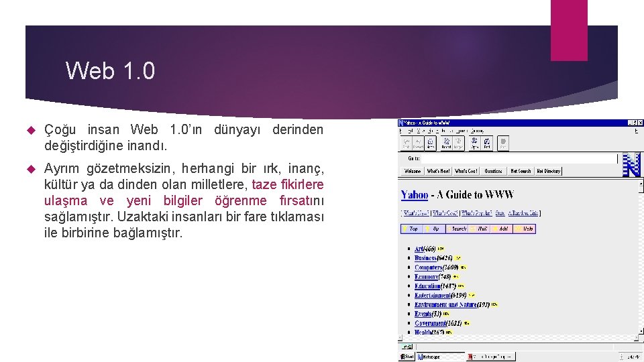Open the A Random Link hyperlink
Screen dimensions: 644x362
pyautogui.click(x=523, y=213)
